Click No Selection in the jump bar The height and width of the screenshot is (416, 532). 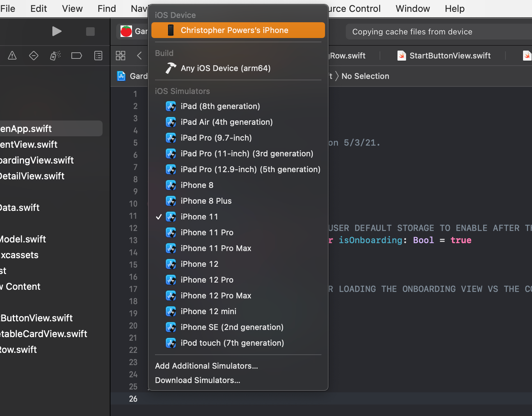click(x=365, y=76)
